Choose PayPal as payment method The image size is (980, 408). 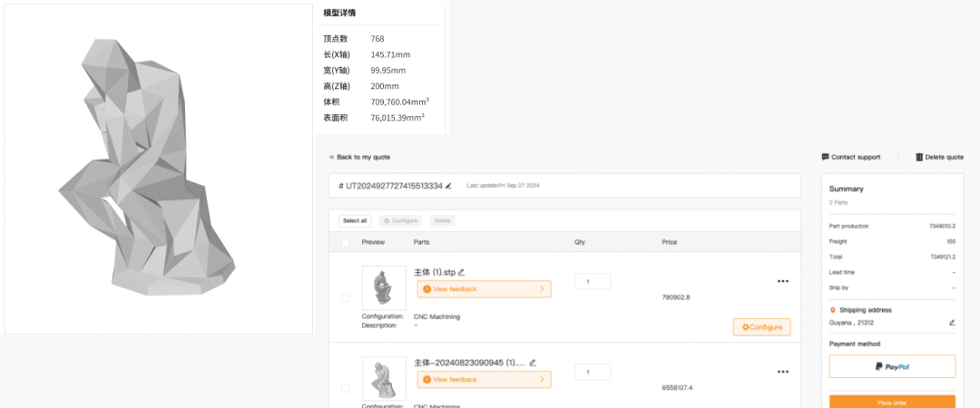892,367
